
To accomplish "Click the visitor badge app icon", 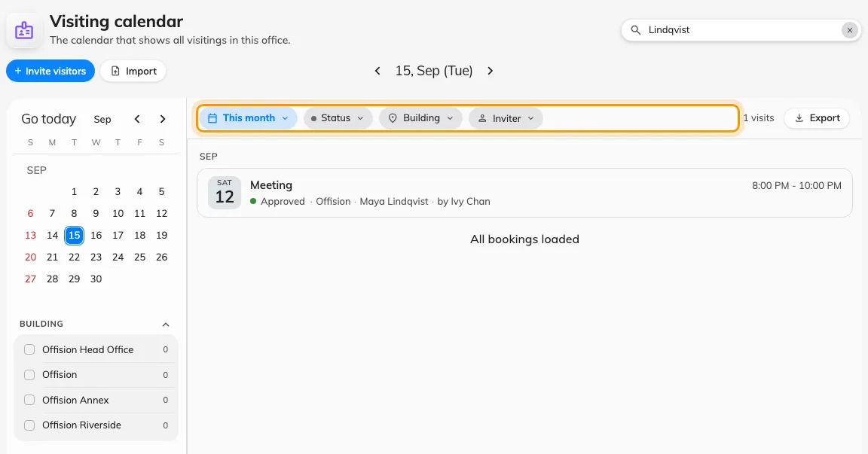I will point(24,30).
